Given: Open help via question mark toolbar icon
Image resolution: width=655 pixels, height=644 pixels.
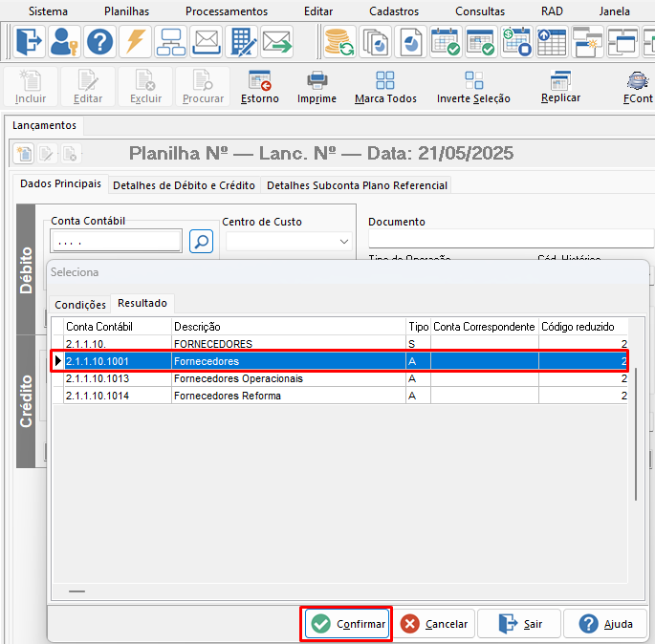Looking at the screenshot, I should [99, 41].
